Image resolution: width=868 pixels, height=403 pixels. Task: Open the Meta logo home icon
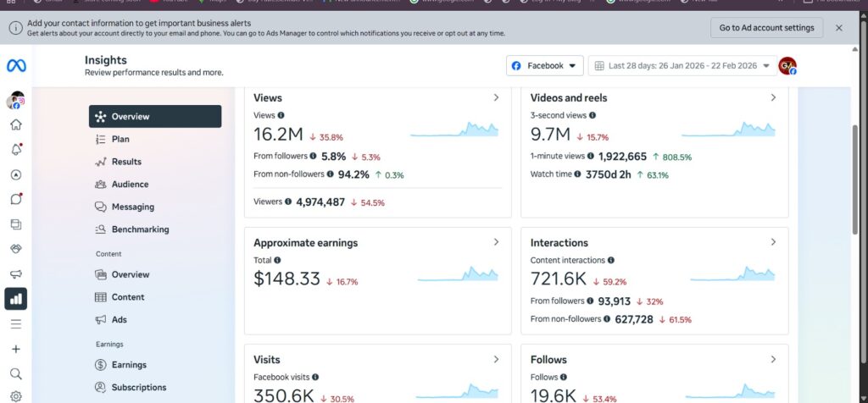(x=16, y=66)
